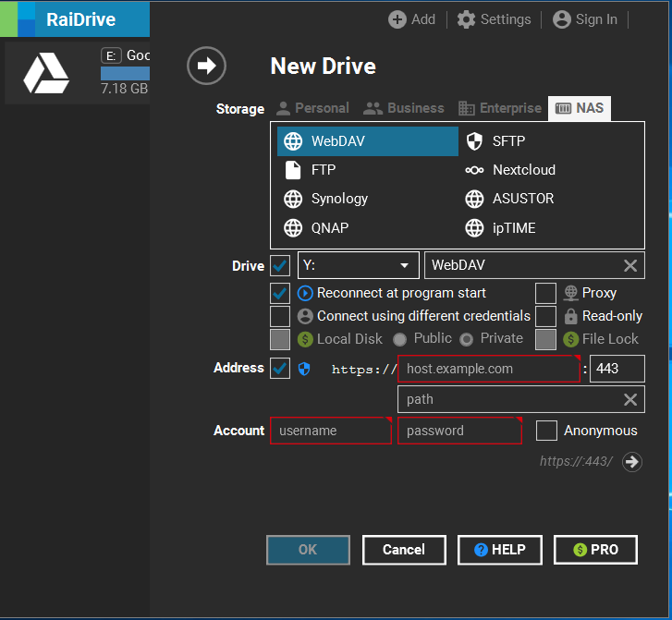Click the https://:443/ URL preview text

click(576, 462)
